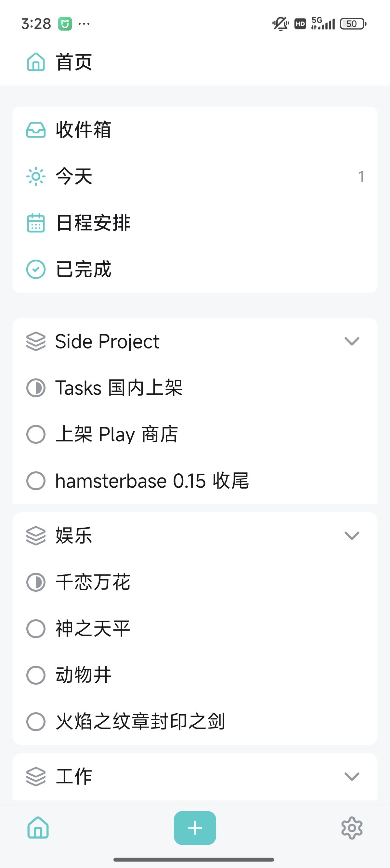
Task: Tap the sun icon for Today
Action: click(x=36, y=176)
